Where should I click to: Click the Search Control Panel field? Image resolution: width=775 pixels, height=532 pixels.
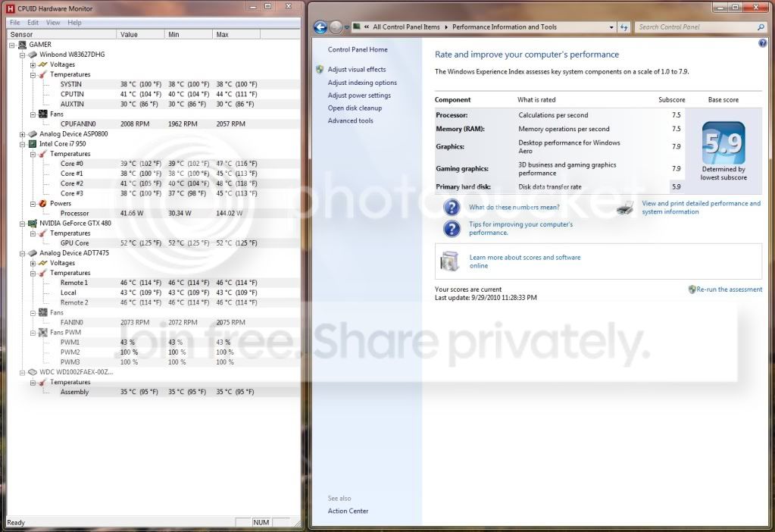tap(697, 27)
